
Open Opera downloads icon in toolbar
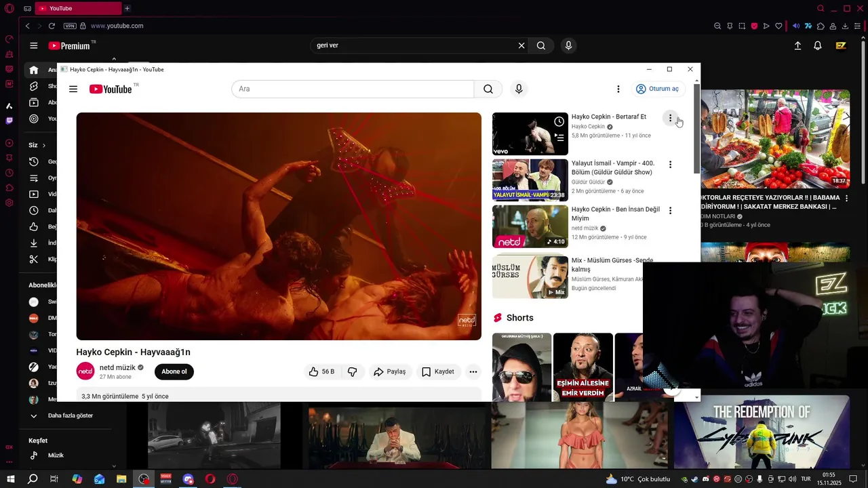click(x=845, y=26)
